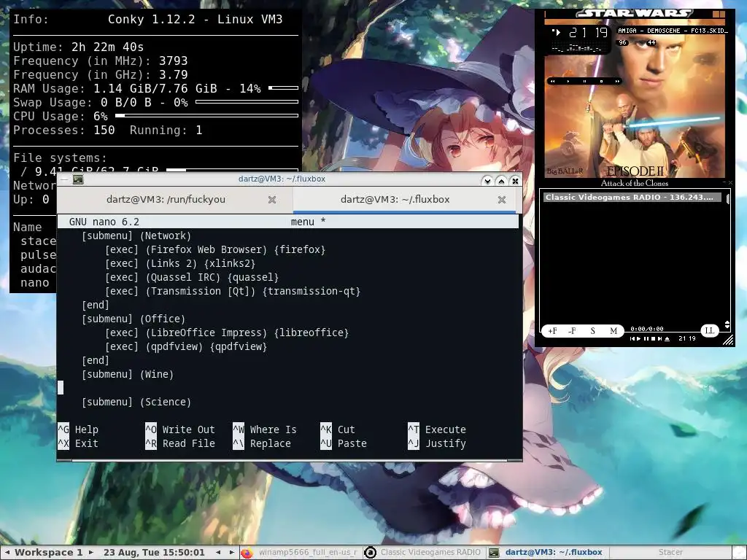The height and width of the screenshot is (560, 747).
Task: Close the /run terminal tab
Action: [272, 200]
